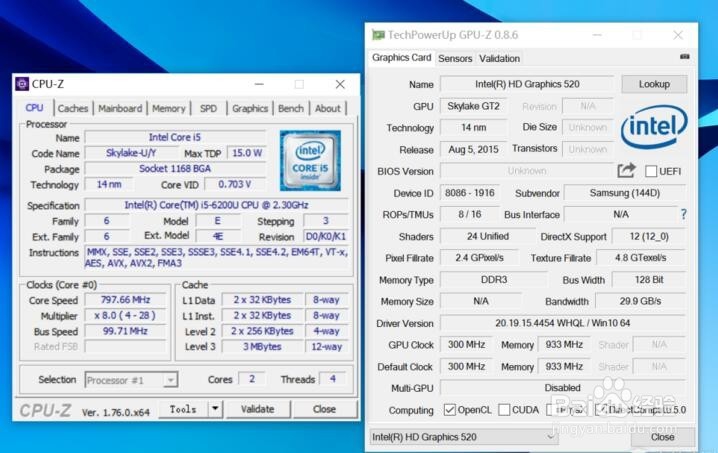
Task: Click the Lookup button
Action: pyautogui.click(x=654, y=84)
